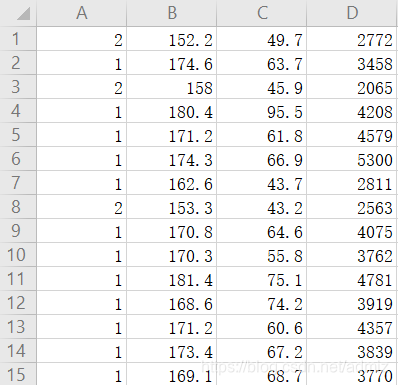Click cell containing 60.6
The height and width of the screenshot is (385, 398).
point(261,327)
